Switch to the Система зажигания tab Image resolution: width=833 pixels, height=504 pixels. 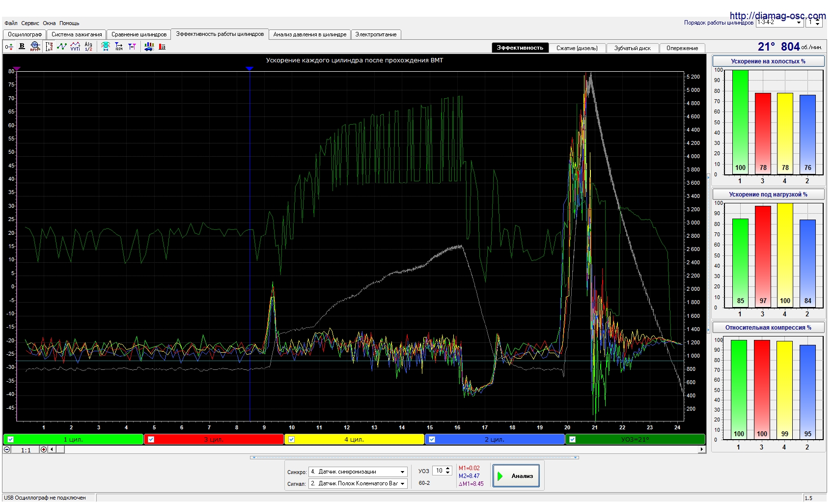tap(77, 34)
